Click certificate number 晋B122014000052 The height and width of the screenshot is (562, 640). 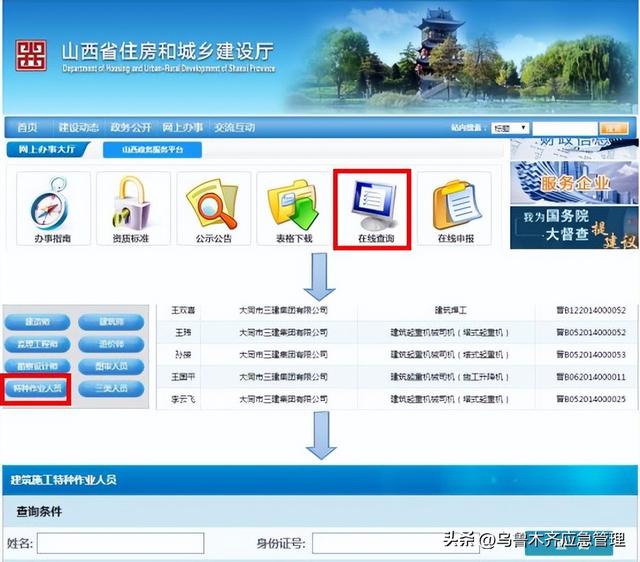click(591, 310)
